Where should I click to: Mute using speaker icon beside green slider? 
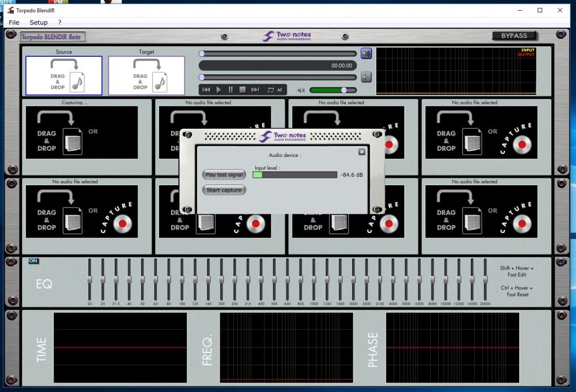(301, 90)
